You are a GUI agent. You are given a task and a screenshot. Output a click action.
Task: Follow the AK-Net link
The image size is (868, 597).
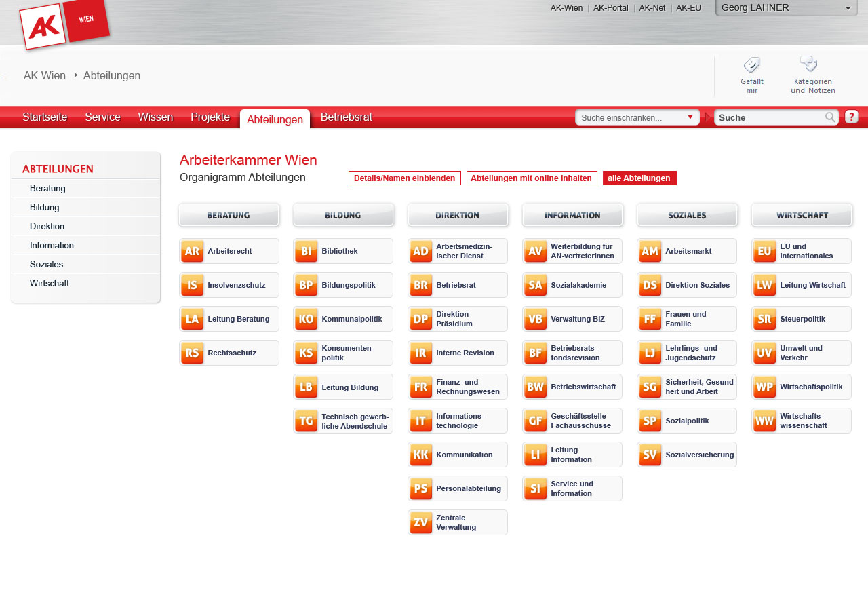(x=652, y=8)
